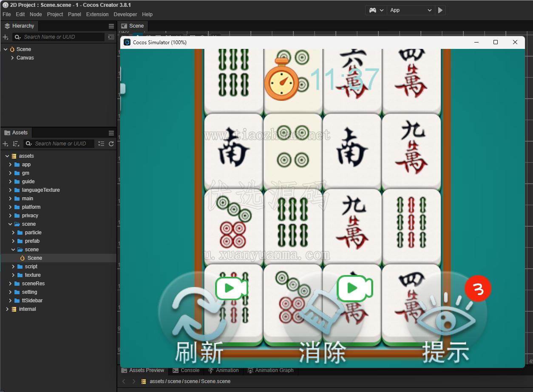The height and width of the screenshot is (392, 533).
Task: Open the File menu
Action: point(7,14)
